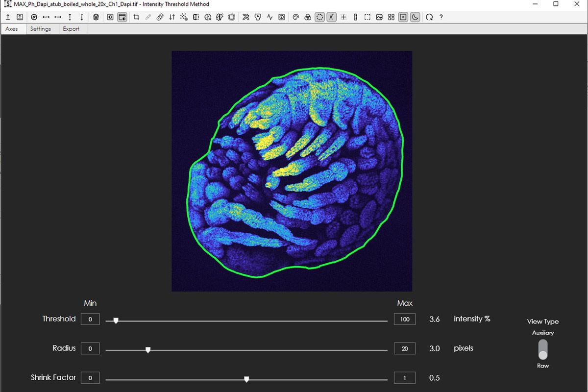588x392 pixels.
Task: Select the rectangular selection tool
Action: tap(367, 17)
